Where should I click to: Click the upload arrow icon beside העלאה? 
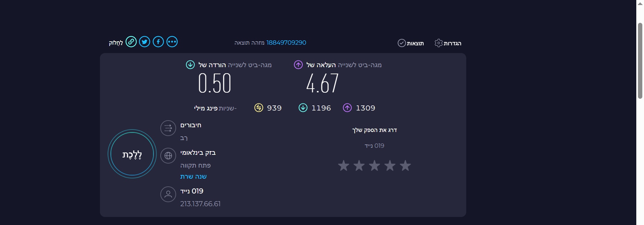point(298,64)
